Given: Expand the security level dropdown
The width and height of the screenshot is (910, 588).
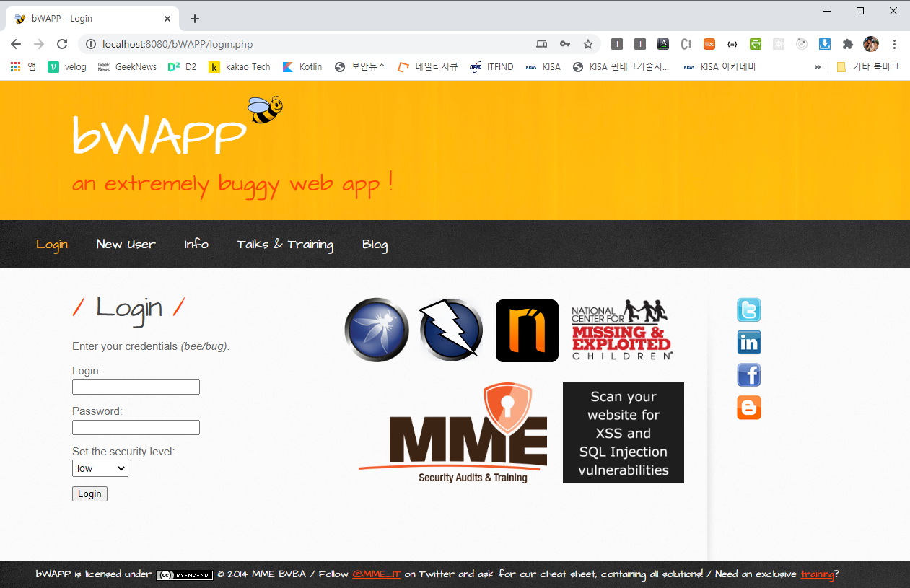Looking at the screenshot, I should click(x=100, y=468).
